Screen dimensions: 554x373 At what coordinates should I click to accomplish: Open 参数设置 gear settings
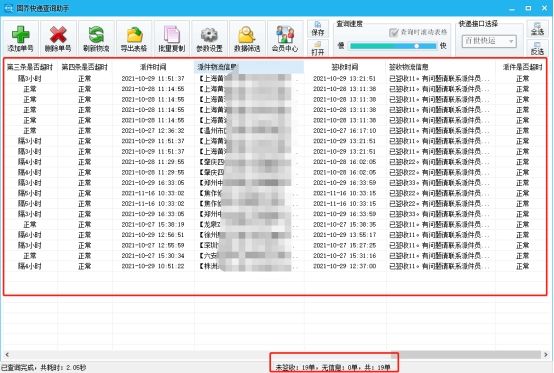[x=209, y=38]
